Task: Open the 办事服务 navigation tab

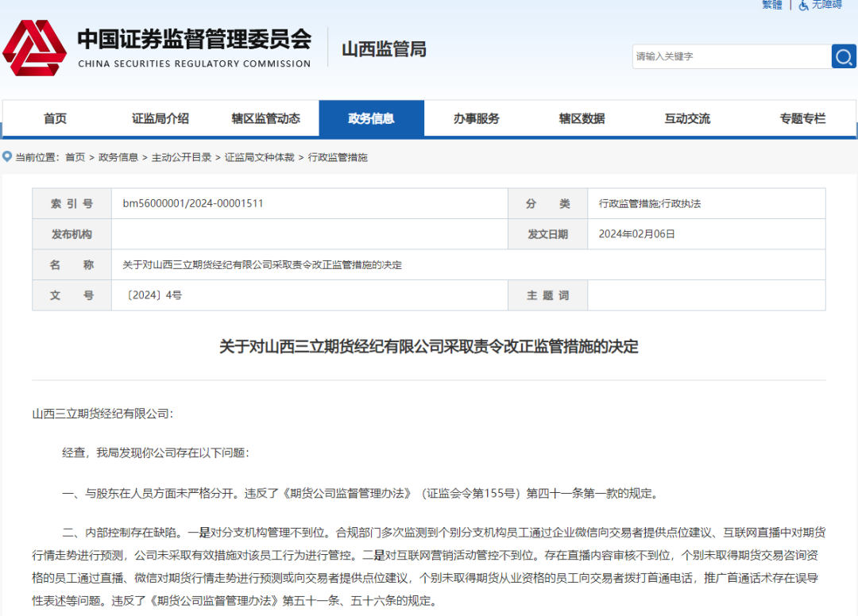Action: click(x=477, y=118)
